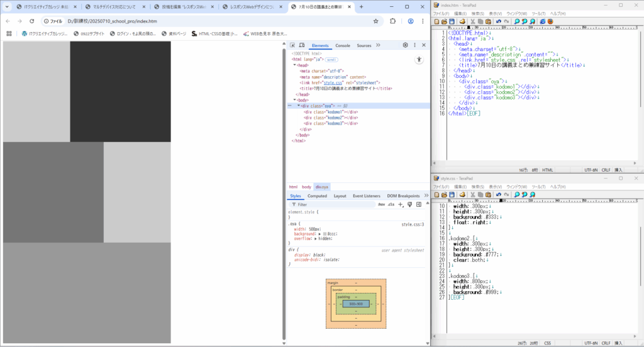Click the #ccc background color swatch

325,233
